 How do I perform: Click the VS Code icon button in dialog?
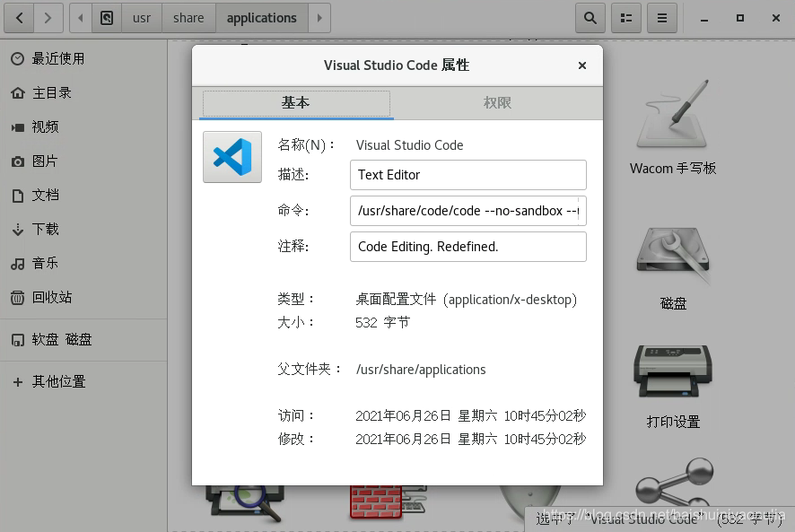click(232, 157)
